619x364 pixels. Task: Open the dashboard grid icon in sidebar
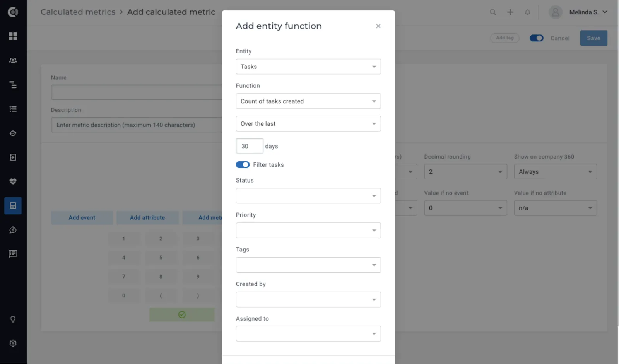coord(13,36)
